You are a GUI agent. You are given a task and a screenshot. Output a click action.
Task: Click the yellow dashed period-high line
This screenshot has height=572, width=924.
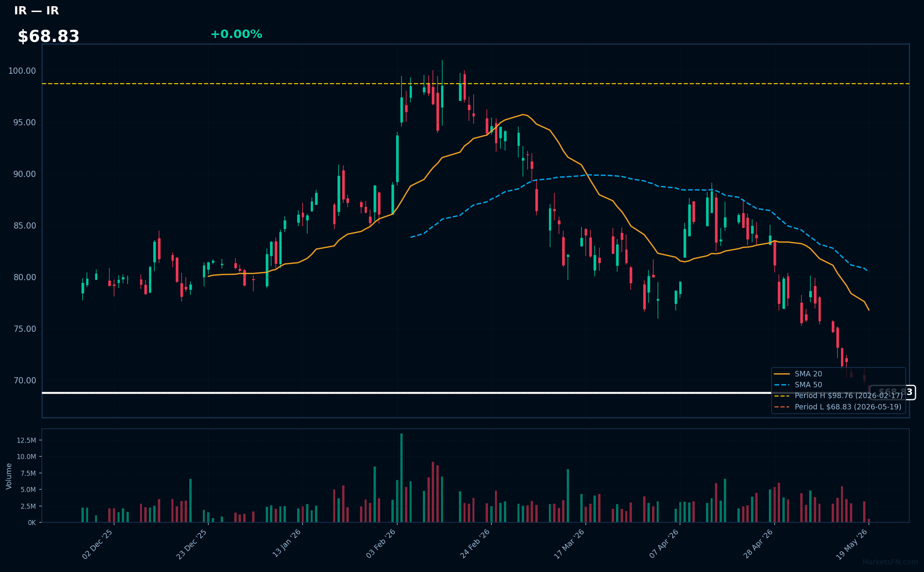476,83
